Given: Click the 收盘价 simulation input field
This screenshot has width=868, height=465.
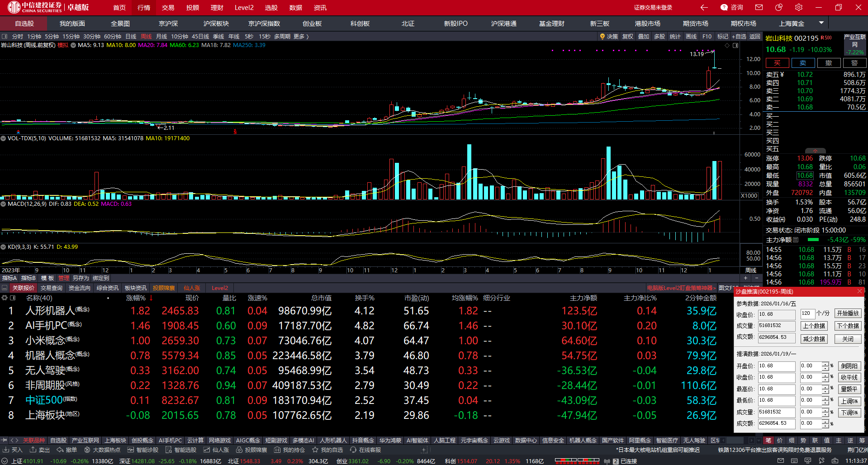Looking at the screenshot, I should (x=776, y=377).
